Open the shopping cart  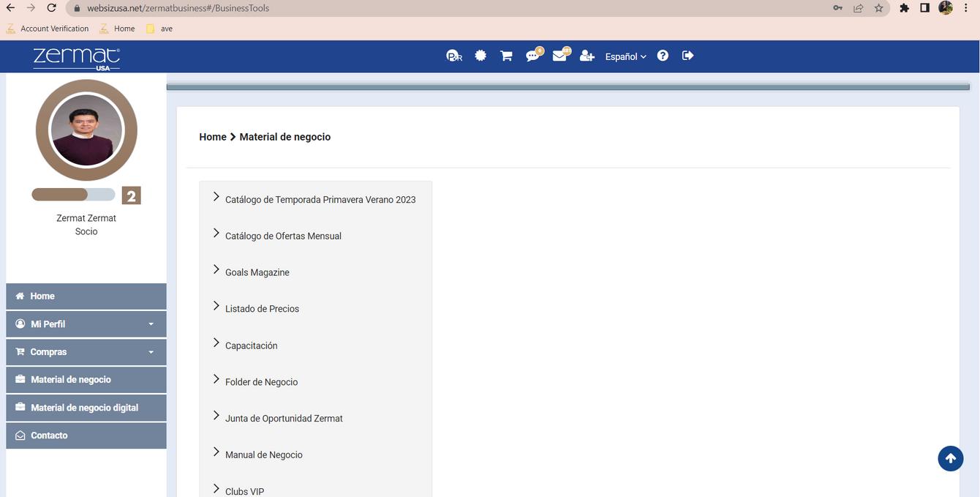(506, 56)
